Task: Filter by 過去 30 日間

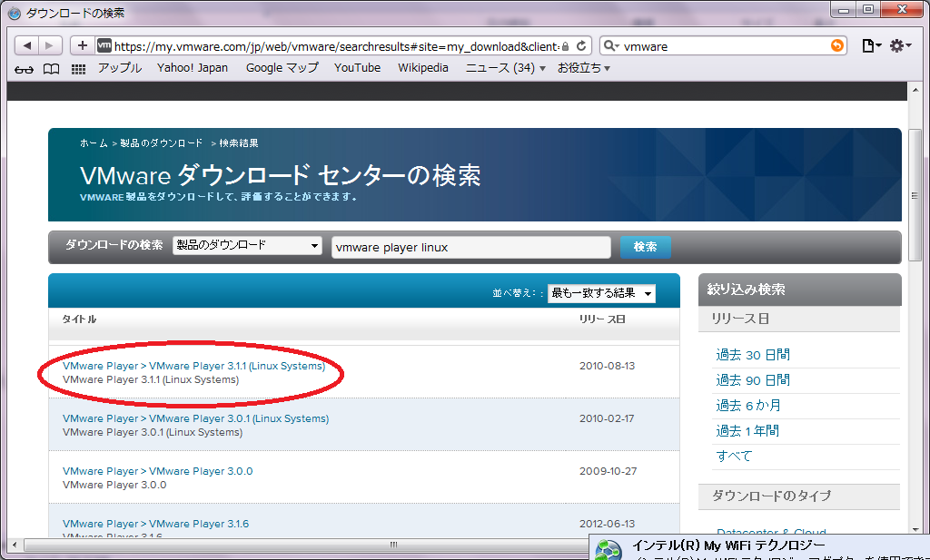Action: click(x=753, y=355)
